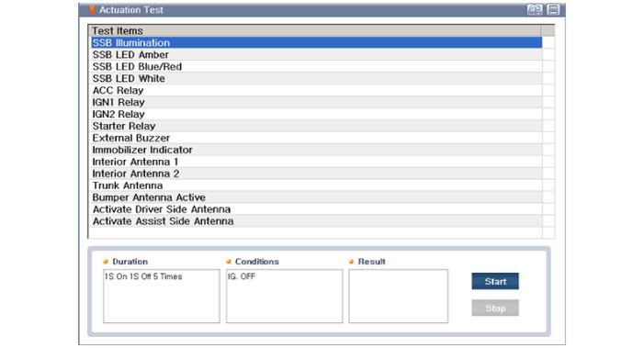Select External Buzzer test item
This screenshot has height=348, width=644.
point(316,138)
